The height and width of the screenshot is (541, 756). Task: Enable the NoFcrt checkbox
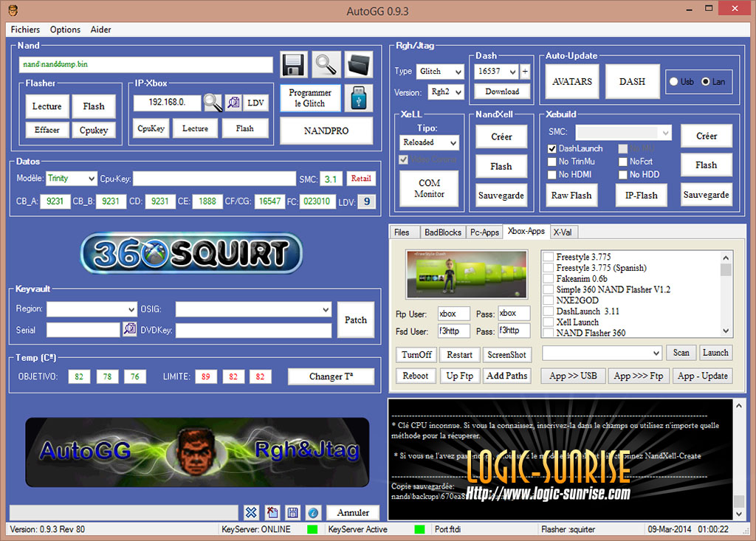tap(623, 162)
